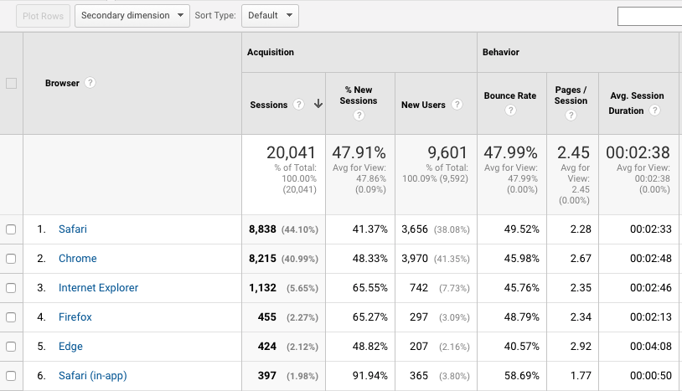Open the Firefox browser link
682x391 pixels.
tap(75, 317)
